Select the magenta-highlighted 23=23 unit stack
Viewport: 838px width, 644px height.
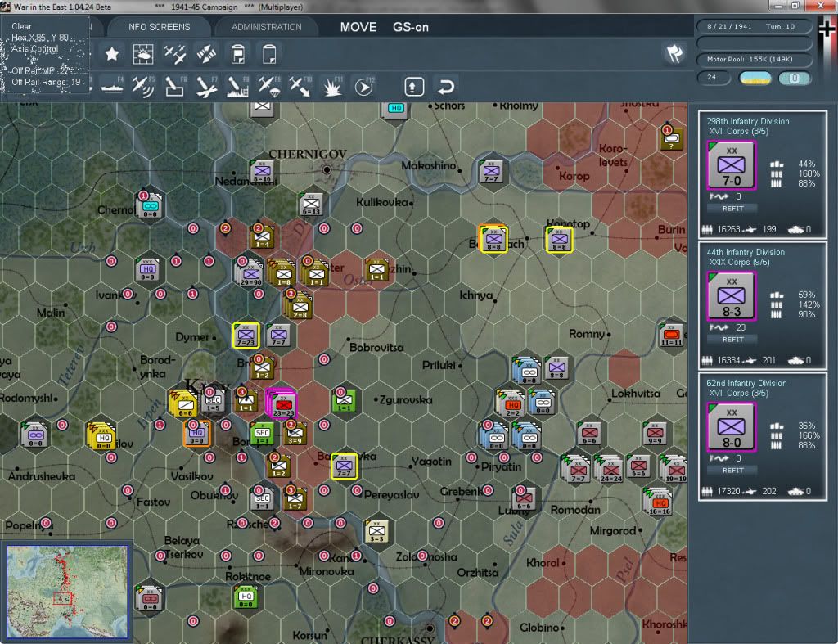(x=282, y=404)
